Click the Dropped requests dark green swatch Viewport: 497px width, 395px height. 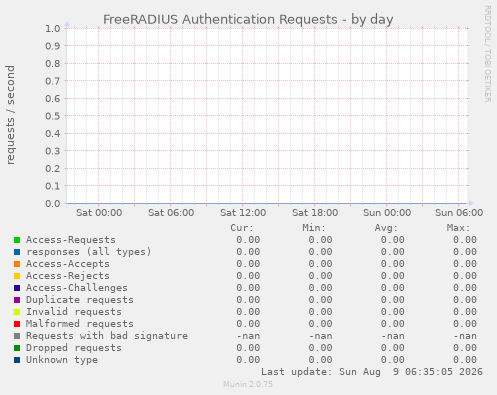click(x=17, y=348)
